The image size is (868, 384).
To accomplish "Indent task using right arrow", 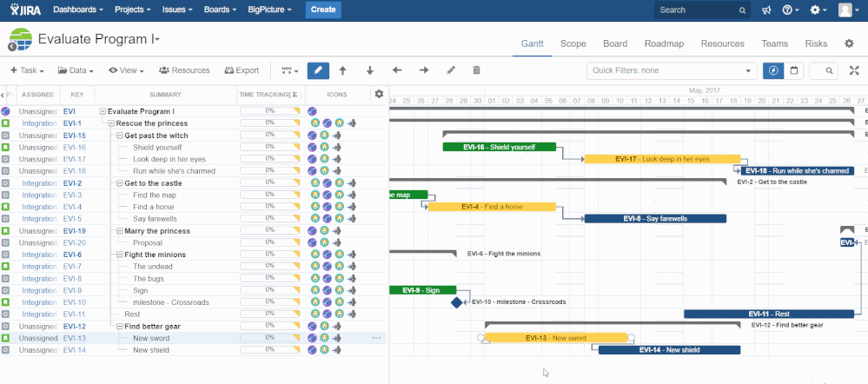I will pyautogui.click(x=424, y=70).
